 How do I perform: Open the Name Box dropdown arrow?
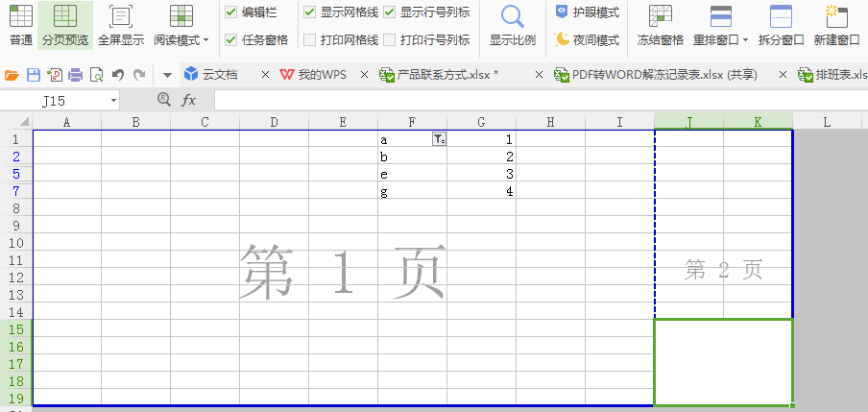tap(113, 100)
